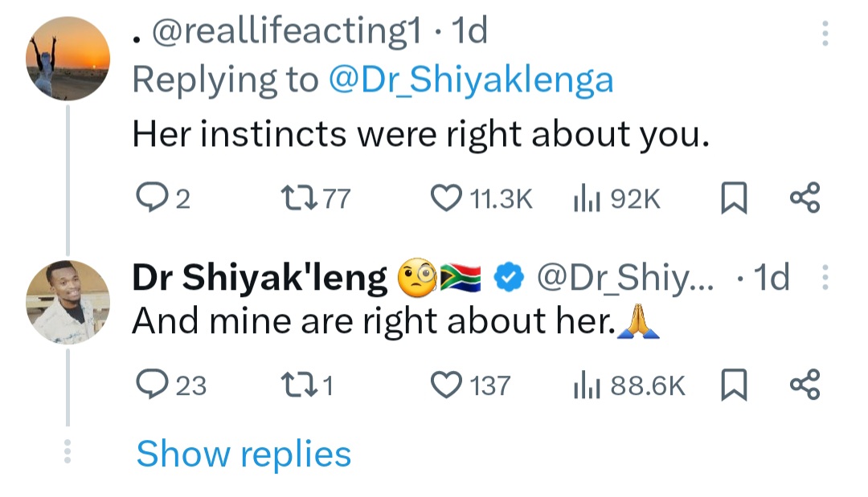Open more options for Dr Shiyak'leng's tweet
Image resolution: width=868 pixels, height=497 pixels.
tap(823, 279)
